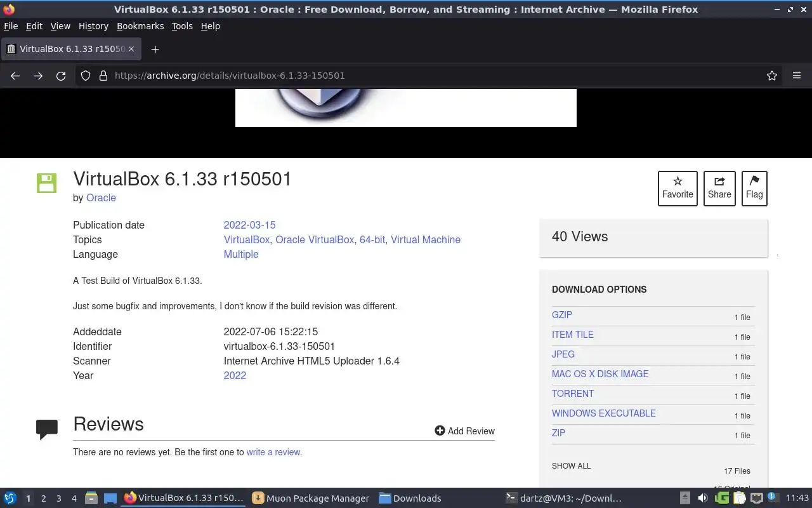The image size is (812, 508).
Task: Click the Multiple language link
Action: click(x=241, y=254)
